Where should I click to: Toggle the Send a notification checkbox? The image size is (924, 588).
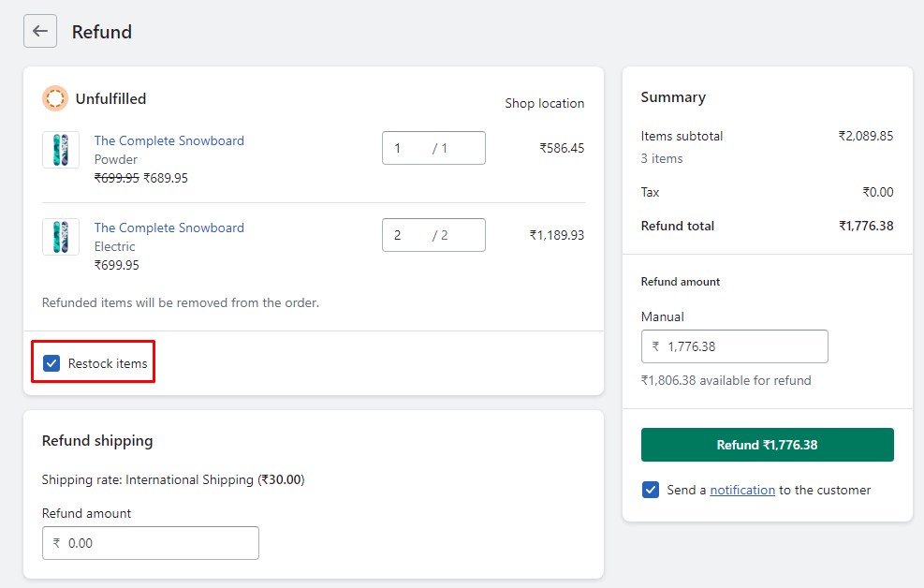(651, 490)
